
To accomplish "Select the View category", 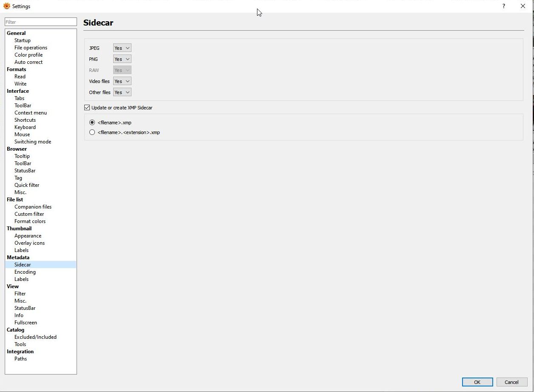I will point(13,286).
